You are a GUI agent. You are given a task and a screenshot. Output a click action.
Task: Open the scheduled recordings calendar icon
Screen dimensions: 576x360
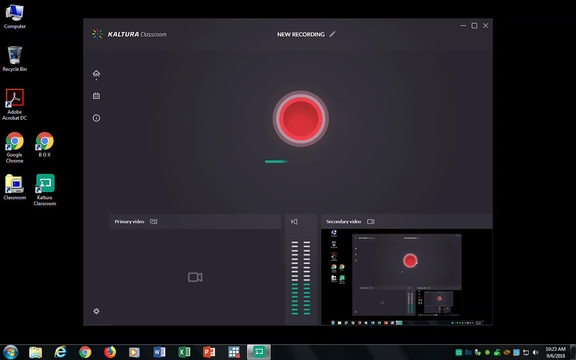click(x=96, y=96)
